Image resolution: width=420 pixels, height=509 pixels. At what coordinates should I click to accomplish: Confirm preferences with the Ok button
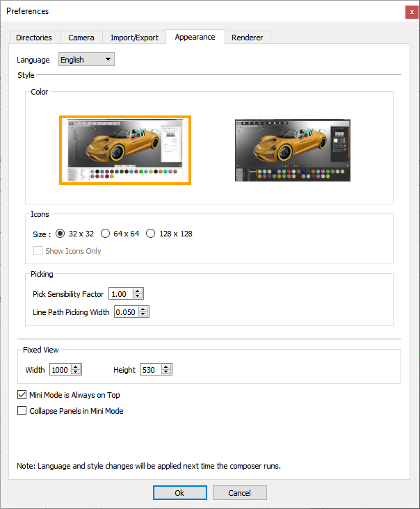click(x=180, y=493)
